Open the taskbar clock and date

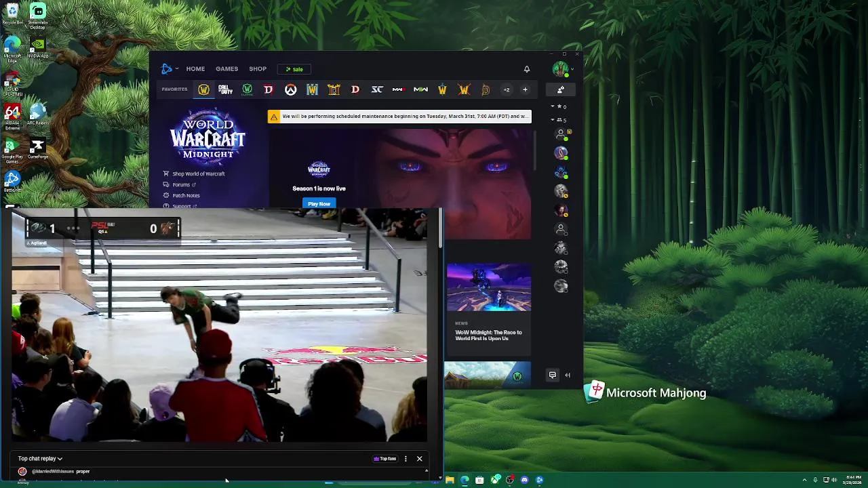point(853,480)
